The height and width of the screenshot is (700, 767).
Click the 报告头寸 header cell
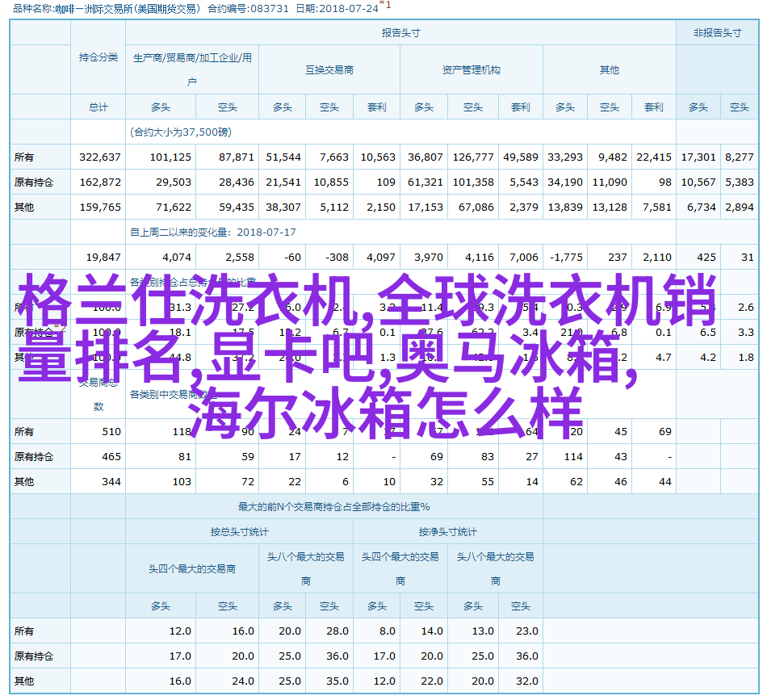point(400,33)
